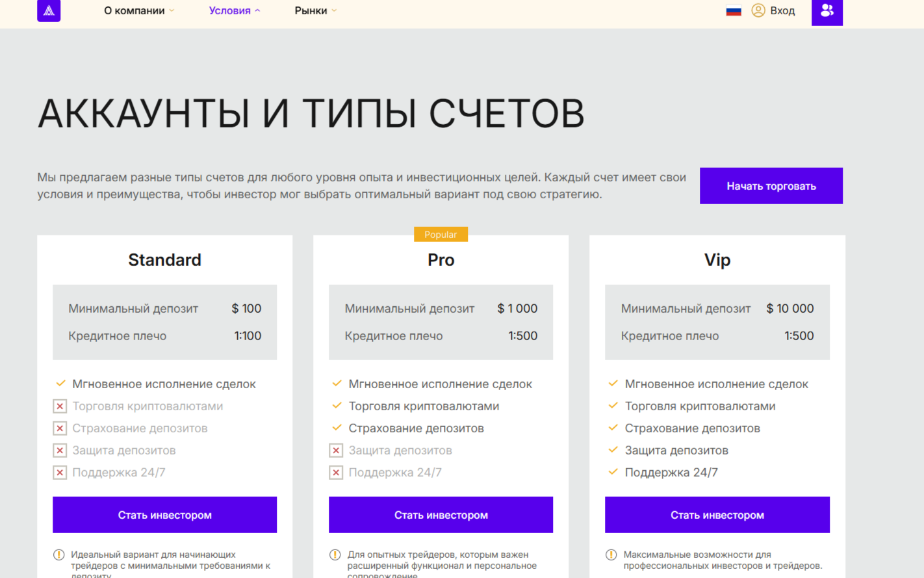The image size is (924, 578).
Task: Click Standard X icon for Защита депозитов
Action: tap(60, 451)
